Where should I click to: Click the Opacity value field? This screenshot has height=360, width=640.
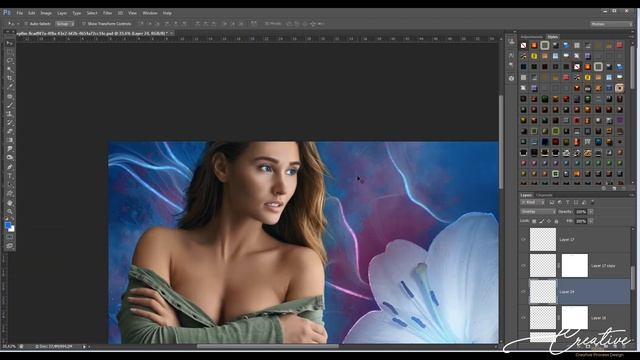click(581, 212)
